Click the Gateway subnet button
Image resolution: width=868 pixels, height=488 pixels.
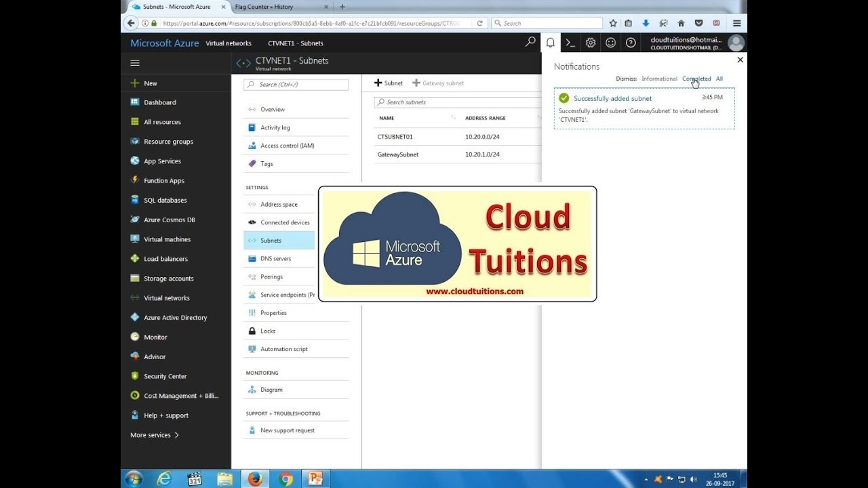click(438, 83)
